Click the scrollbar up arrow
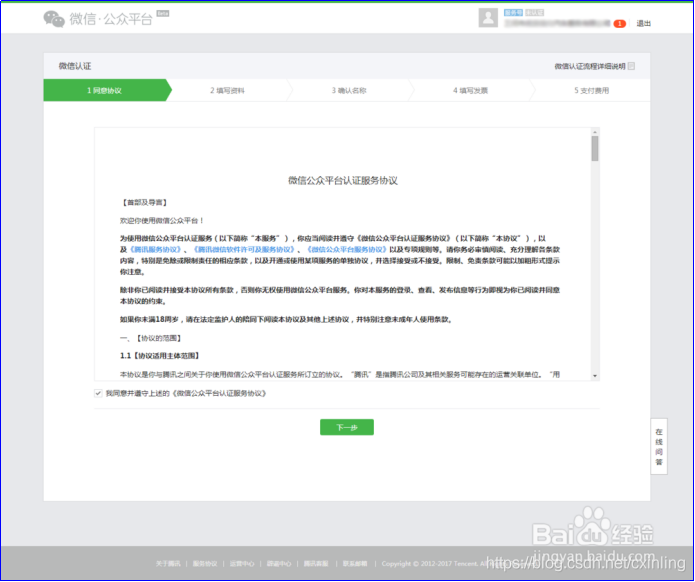Viewport: 695px width, 582px height. 595,132
